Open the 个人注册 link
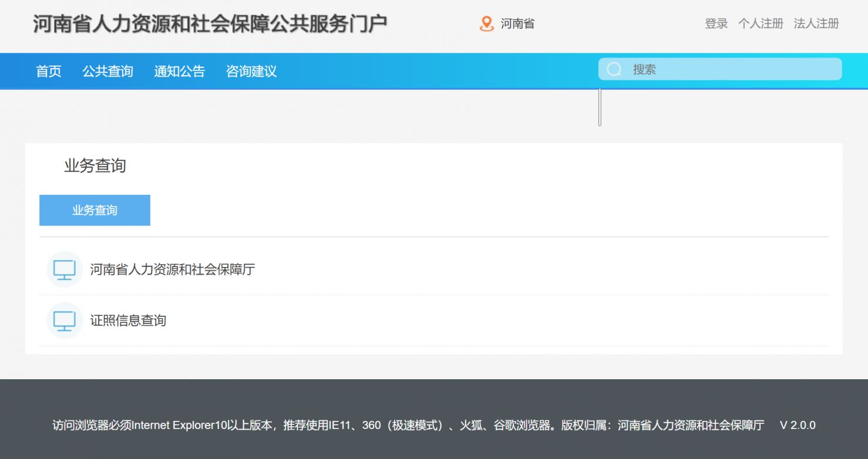This screenshot has width=868, height=459. pos(761,23)
